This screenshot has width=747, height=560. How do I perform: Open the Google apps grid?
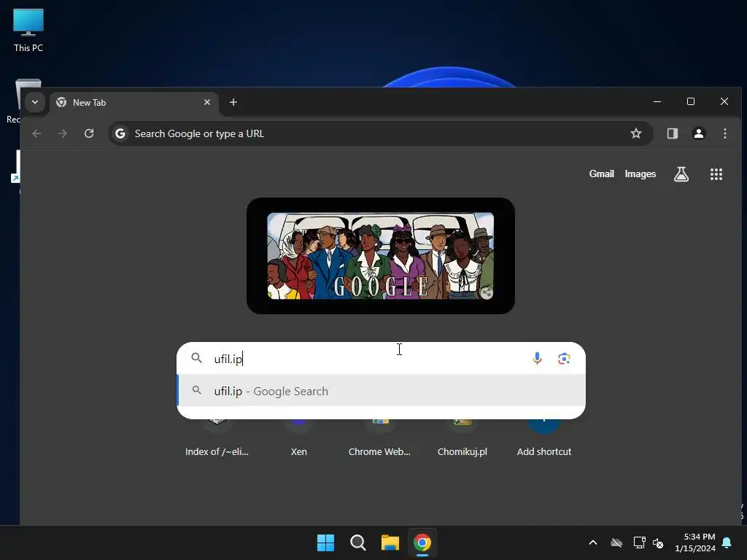tap(716, 174)
